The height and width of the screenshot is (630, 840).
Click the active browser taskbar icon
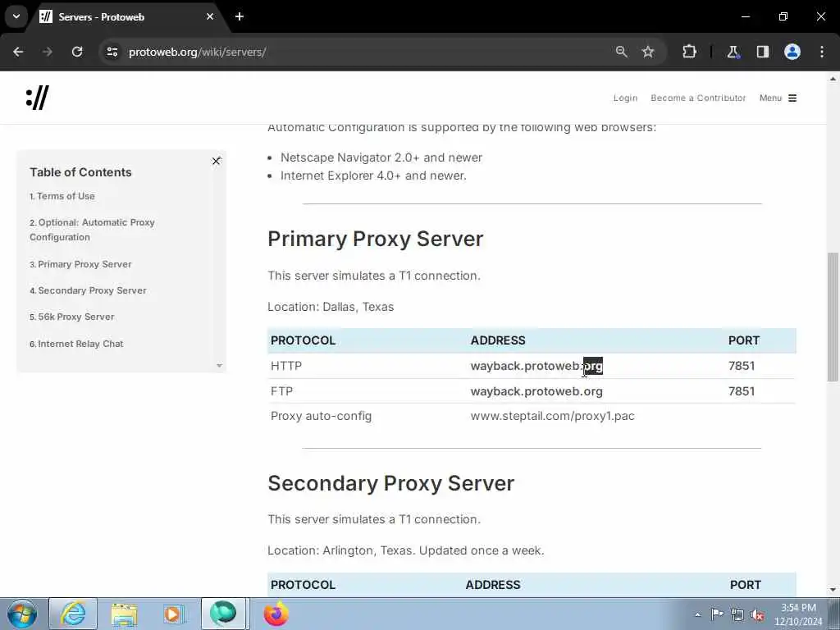click(223, 614)
